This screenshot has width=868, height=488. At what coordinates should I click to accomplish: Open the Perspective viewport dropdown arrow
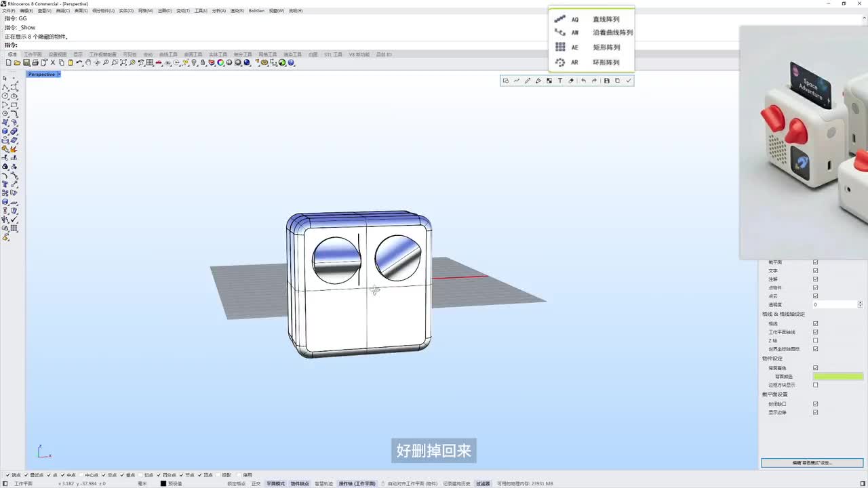point(59,75)
